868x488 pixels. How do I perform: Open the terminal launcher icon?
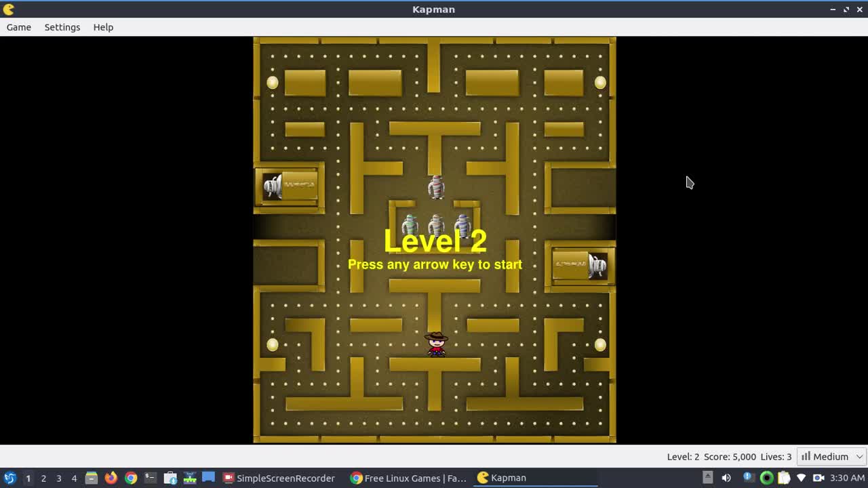[x=151, y=478]
